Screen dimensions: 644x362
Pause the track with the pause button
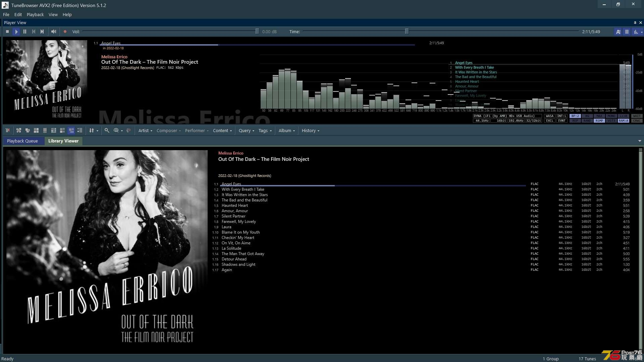tap(25, 32)
